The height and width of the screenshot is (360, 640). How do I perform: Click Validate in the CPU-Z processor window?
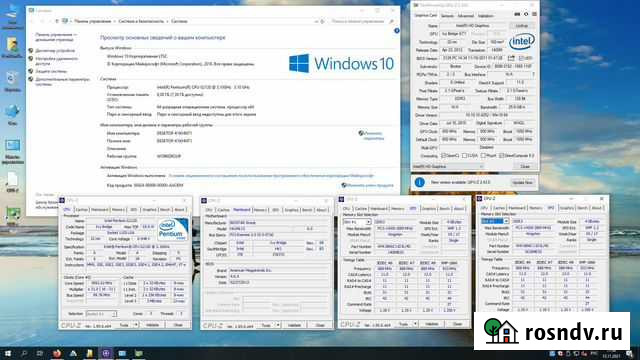point(153,325)
